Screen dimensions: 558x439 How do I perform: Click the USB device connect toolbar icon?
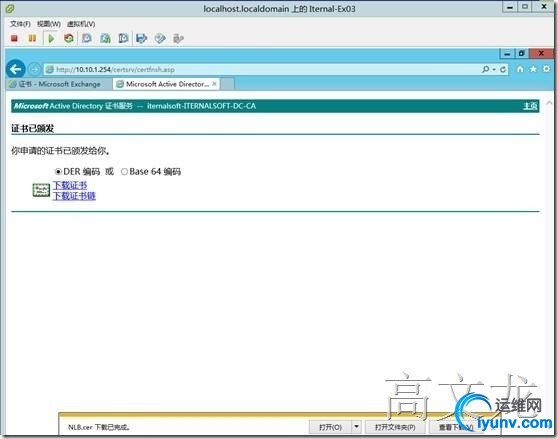178,38
